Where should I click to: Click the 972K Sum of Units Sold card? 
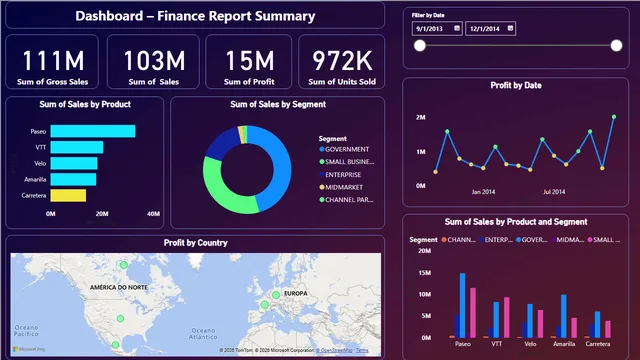pyautogui.click(x=342, y=62)
